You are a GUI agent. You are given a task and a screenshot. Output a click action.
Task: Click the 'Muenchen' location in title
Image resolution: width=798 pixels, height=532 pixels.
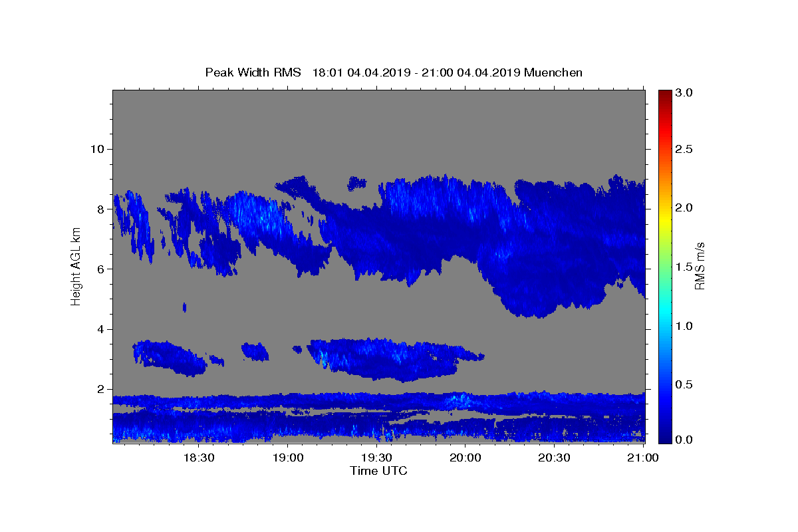[553, 72]
